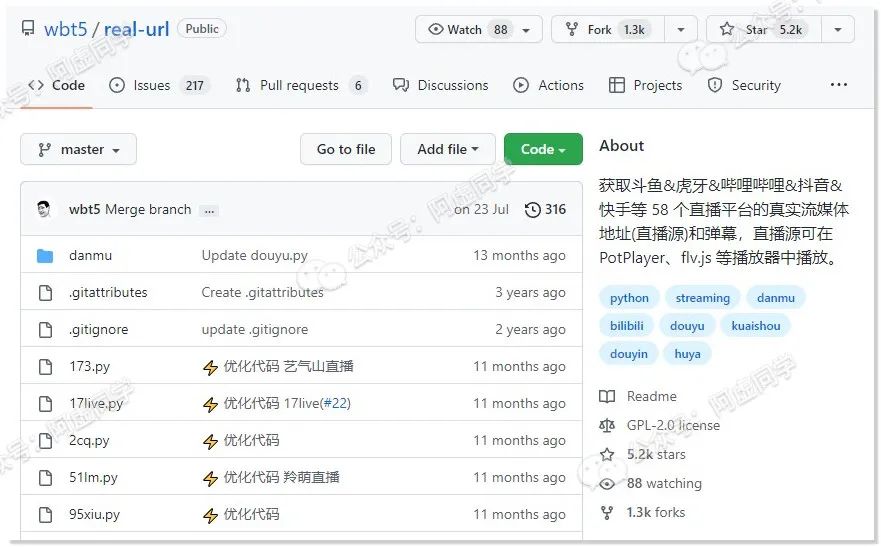881x547 pixels.
Task: Expand commit details ellipsis button
Action: 210,211
